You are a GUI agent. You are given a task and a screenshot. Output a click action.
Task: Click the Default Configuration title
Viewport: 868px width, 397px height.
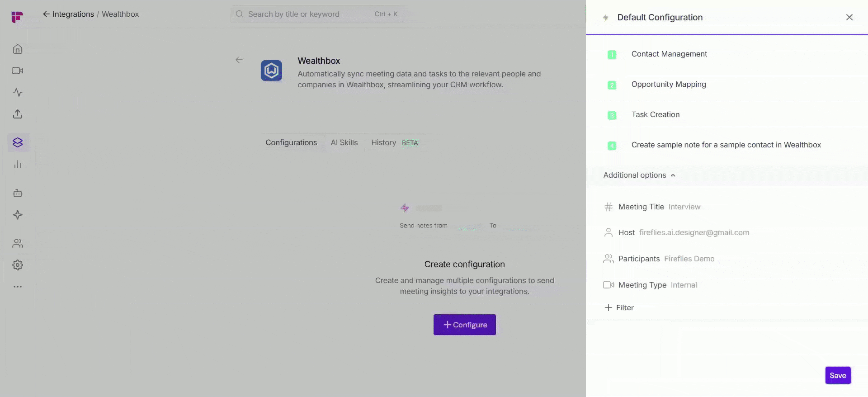point(660,17)
